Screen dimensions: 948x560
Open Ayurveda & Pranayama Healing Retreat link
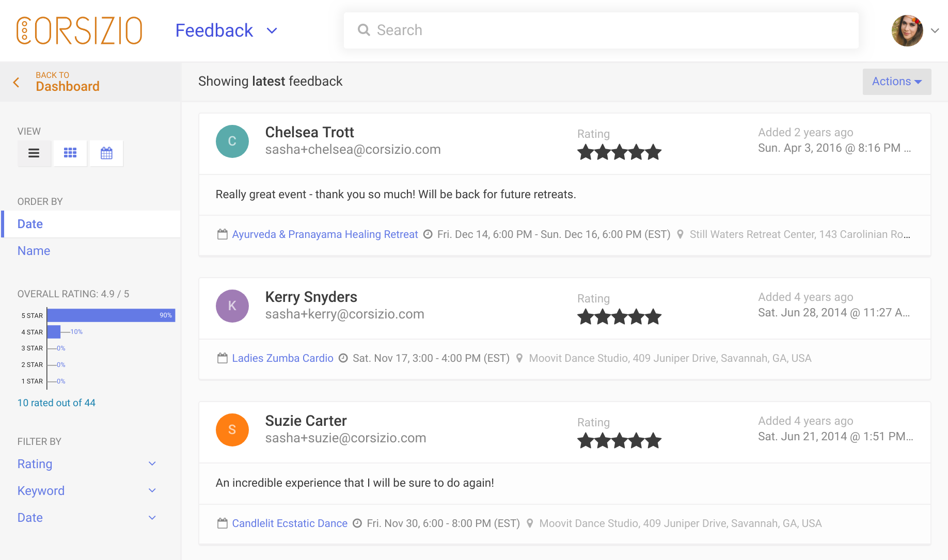[x=325, y=234]
